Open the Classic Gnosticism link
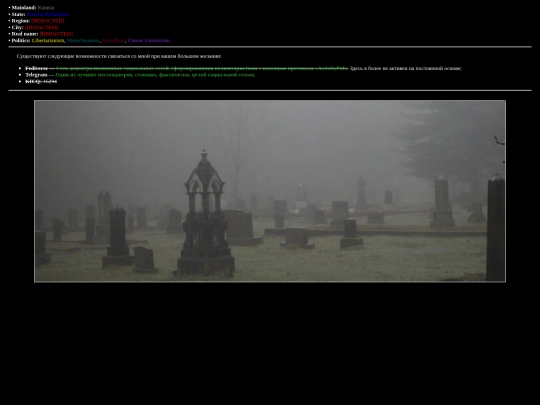The width and height of the screenshot is (540, 405). coord(149,41)
